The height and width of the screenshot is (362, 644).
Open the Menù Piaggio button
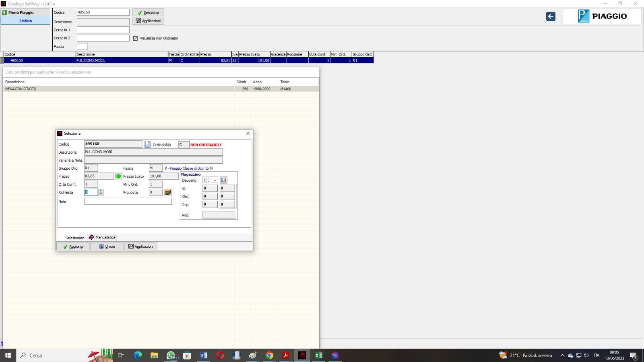25,12
